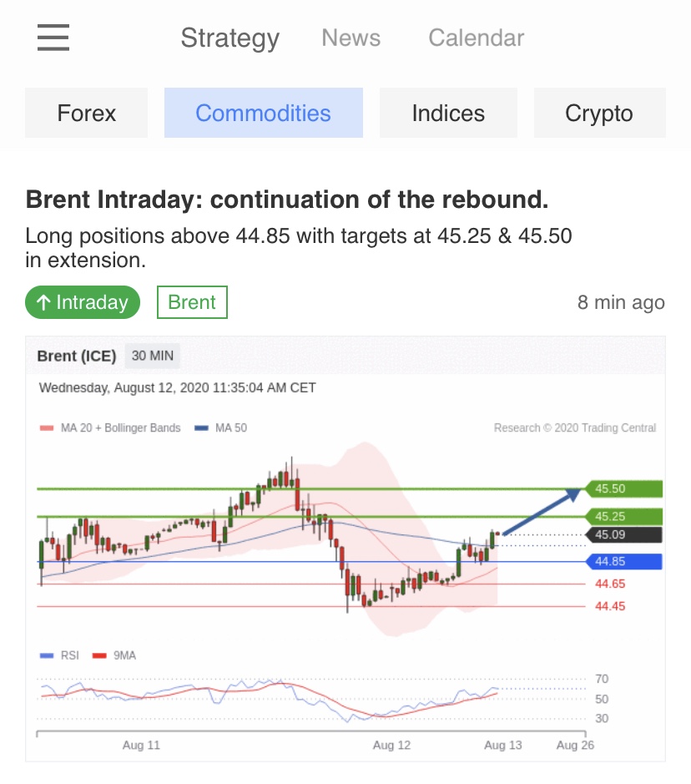Open the News tab
The width and height of the screenshot is (691, 784).
(351, 38)
